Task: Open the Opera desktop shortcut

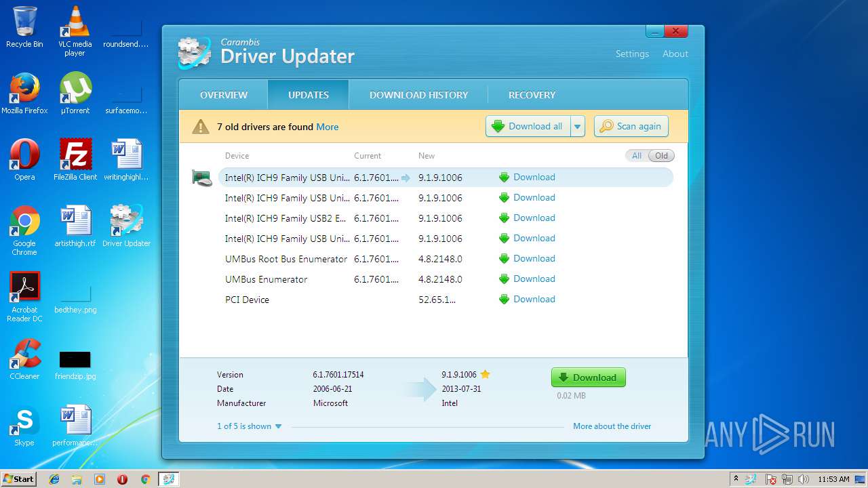Action: 24,160
